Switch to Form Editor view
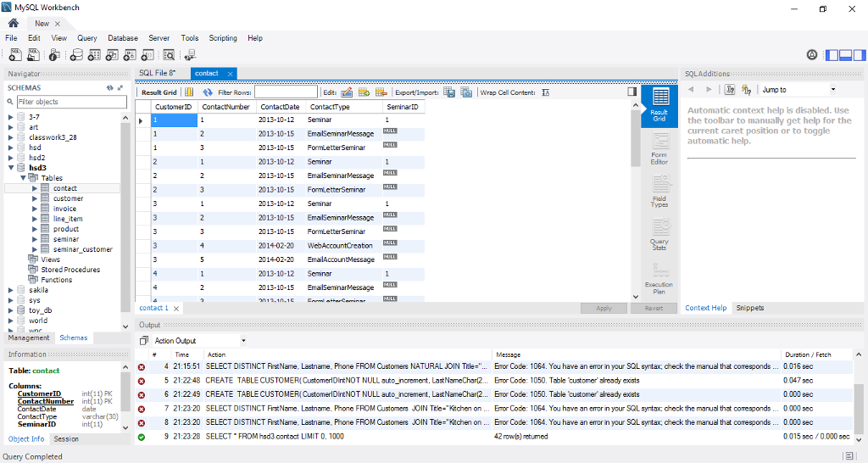 [x=659, y=149]
